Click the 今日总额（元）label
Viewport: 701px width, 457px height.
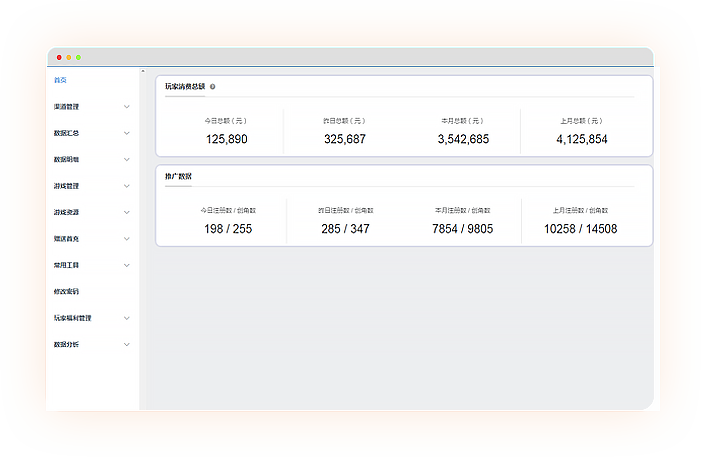click(x=226, y=121)
